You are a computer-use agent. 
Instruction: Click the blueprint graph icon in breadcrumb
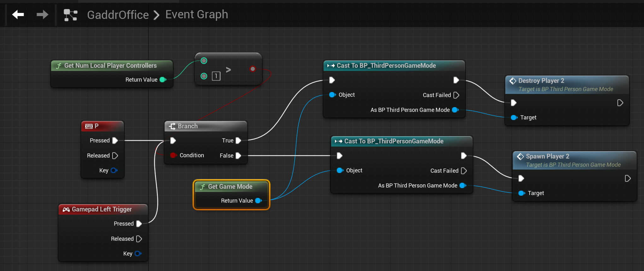[x=70, y=15]
